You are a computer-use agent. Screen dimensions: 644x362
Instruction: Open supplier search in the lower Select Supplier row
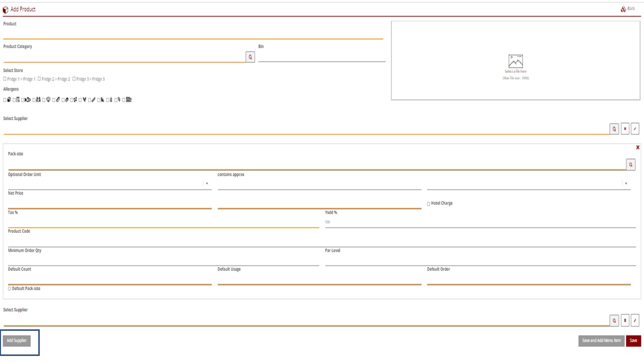point(614,320)
